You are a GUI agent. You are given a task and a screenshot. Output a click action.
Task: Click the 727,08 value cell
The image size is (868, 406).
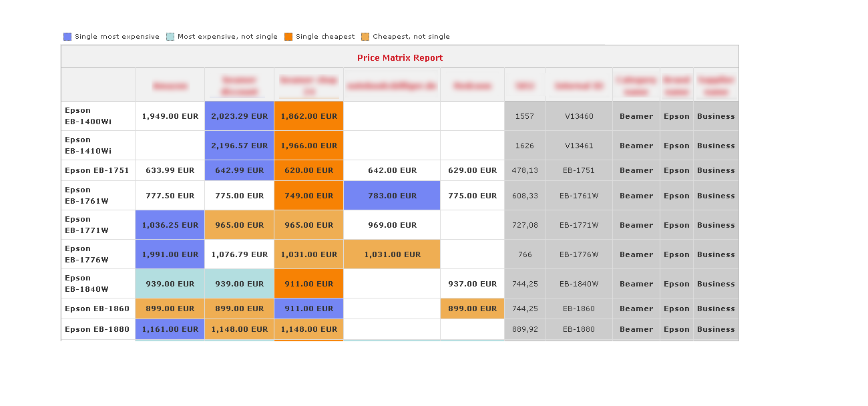(525, 225)
